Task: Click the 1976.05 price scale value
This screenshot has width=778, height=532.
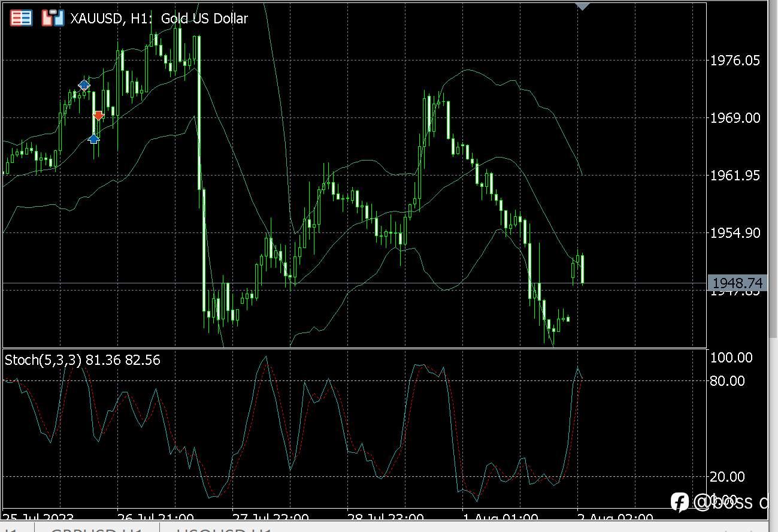Action: pyautogui.click(x=735, y=60)
